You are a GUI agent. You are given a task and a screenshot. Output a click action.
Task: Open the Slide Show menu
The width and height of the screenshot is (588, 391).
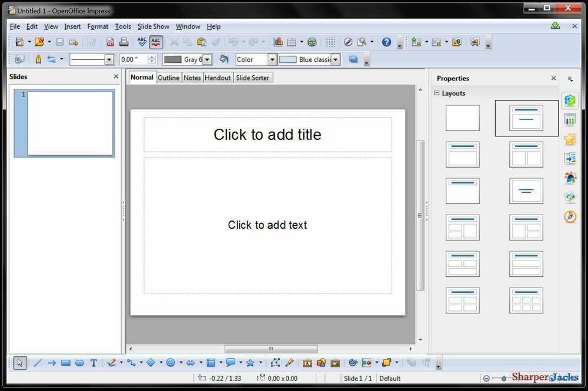(153, 26)
